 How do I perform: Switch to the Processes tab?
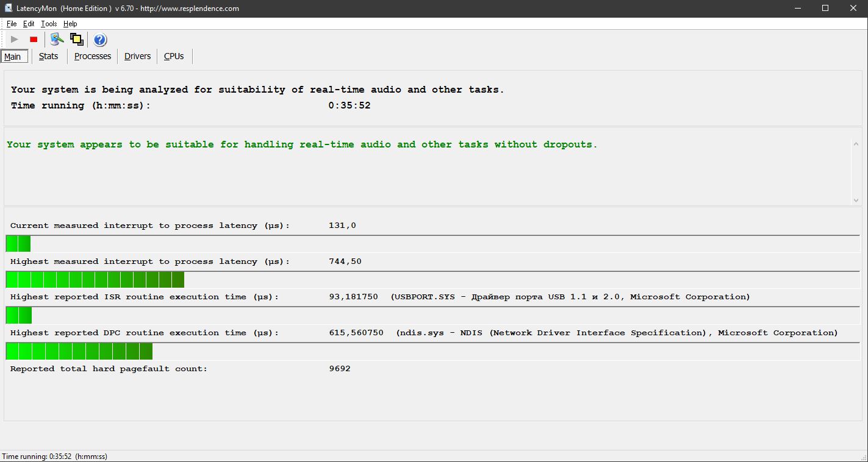tap(93, 56)
